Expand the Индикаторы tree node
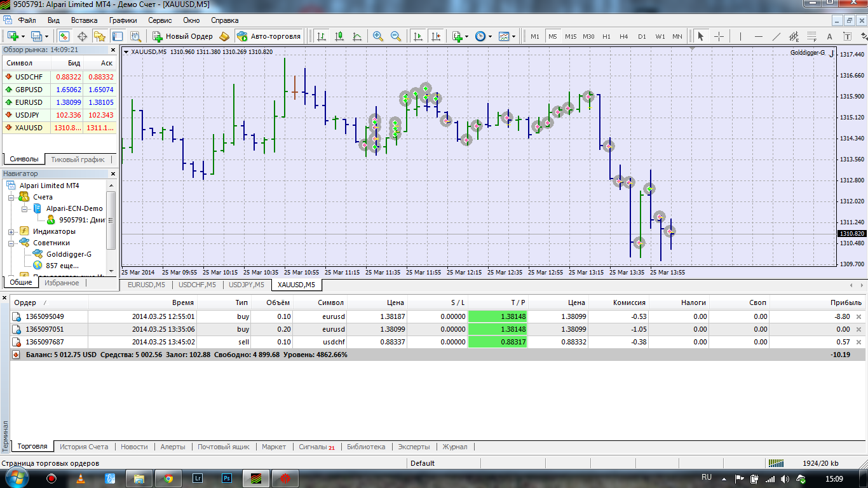 click(x=11, y=232)
